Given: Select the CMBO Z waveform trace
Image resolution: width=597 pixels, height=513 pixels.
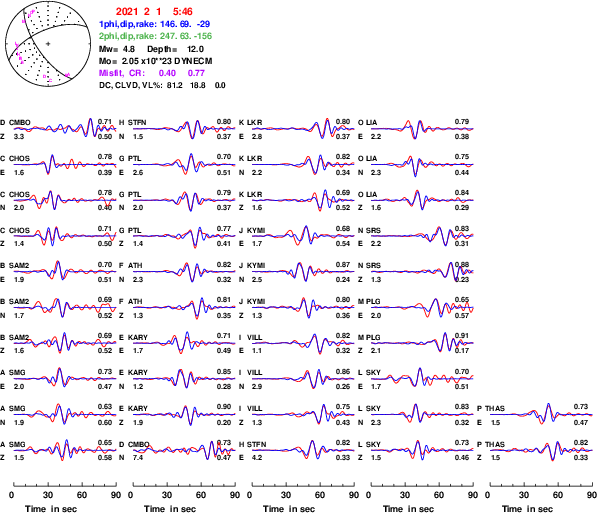Looking at the screenshot, I should coord(65,128).
